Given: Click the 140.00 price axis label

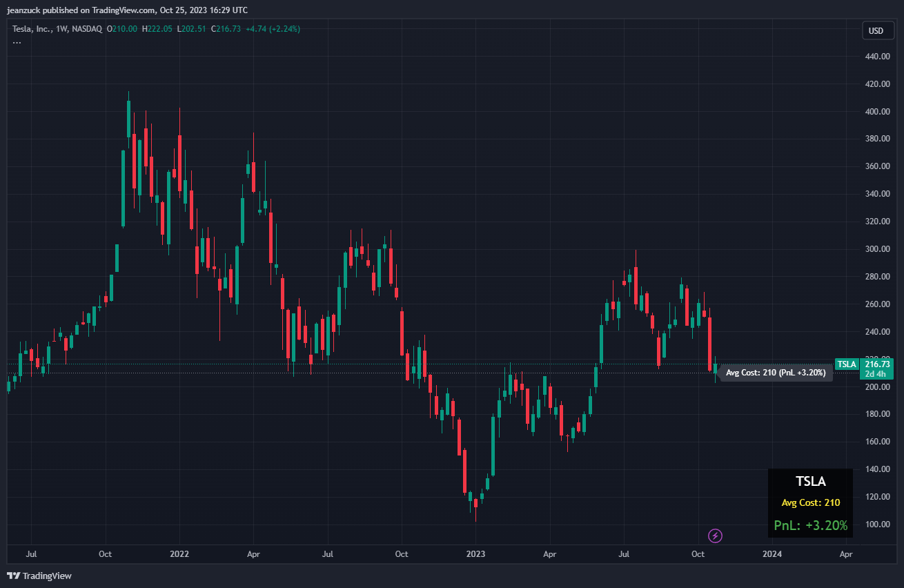Looking at the screenshot, I should (877, 469).
